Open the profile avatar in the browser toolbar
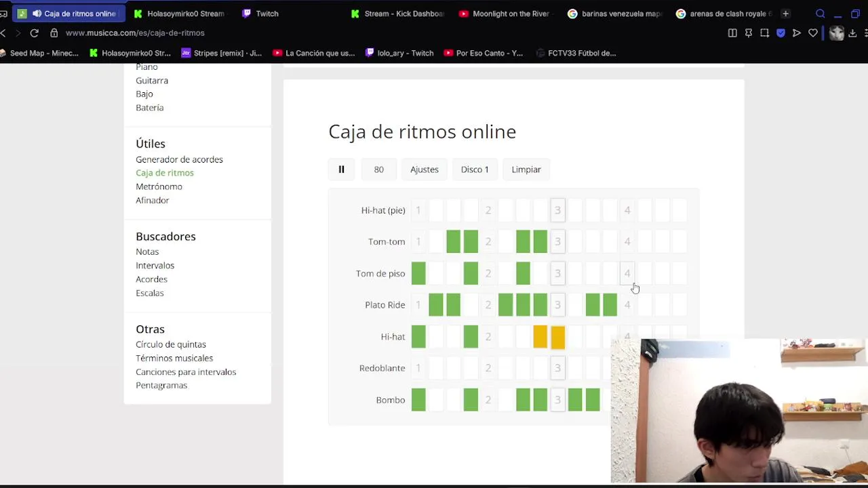The height and width of the screenshot is (488, 868). (836, 33)
